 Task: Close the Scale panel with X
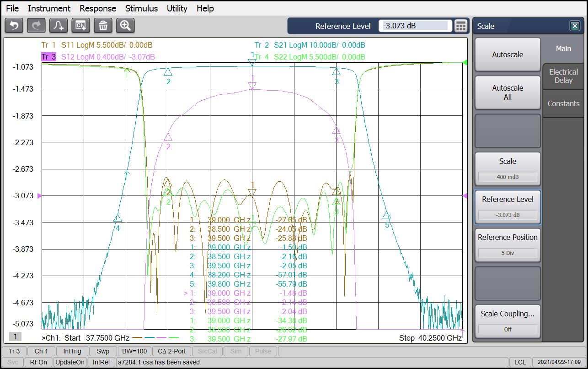pyautogui.click(x=575, y=26)
